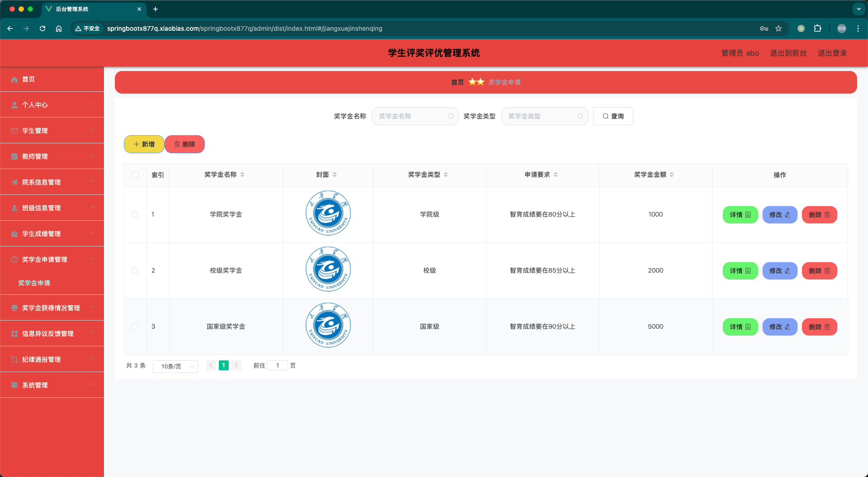
Task: Click the 奖学金类型 search input
Action: click(x=545, y=116)
